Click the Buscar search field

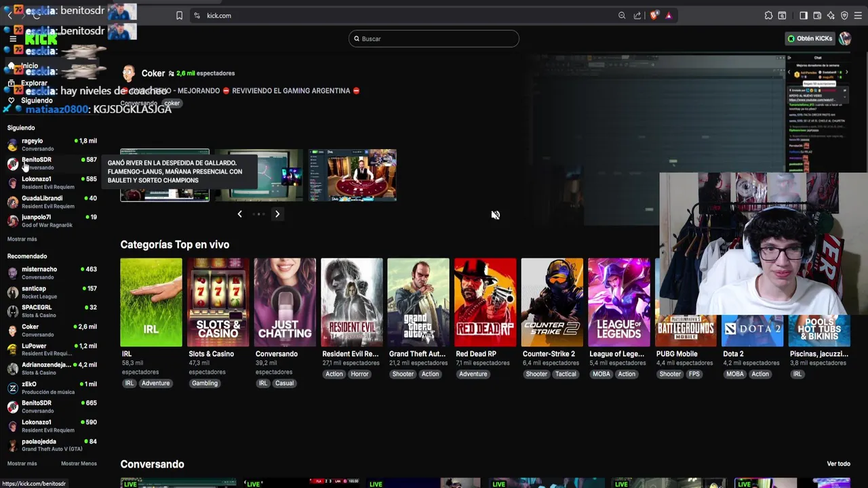[434, 39]
